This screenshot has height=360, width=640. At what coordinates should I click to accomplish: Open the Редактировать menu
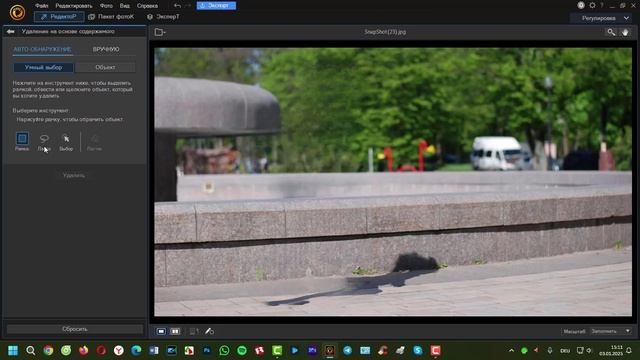[74, 6]
